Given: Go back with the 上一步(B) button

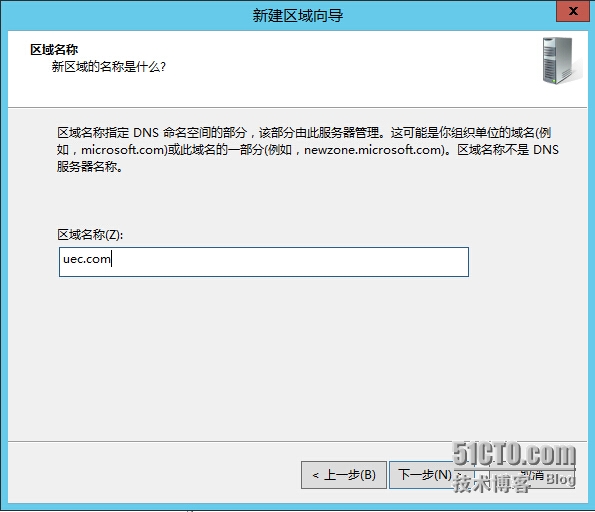Looking at the screenshot, I should [344, 475].
